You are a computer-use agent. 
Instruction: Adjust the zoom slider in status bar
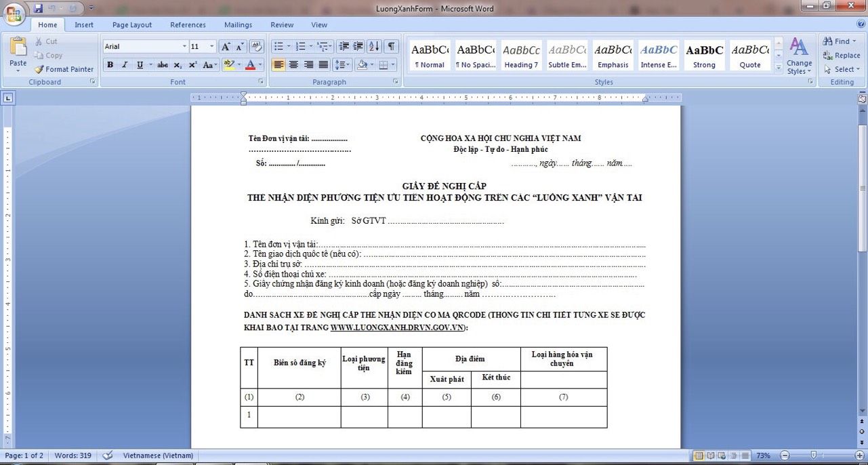(x=812, y=456)
